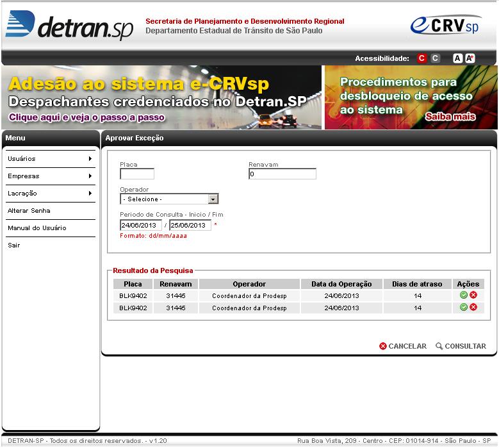Viewport: 499px width, 448px height.
Task: Approve the first BLK9402 row with green check
Action: tap(464, 295)
